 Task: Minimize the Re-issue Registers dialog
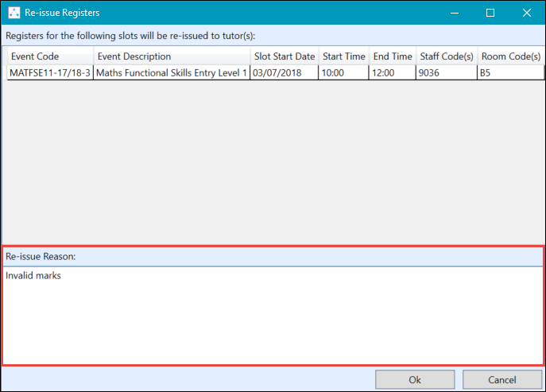click(x=454, y=13)
